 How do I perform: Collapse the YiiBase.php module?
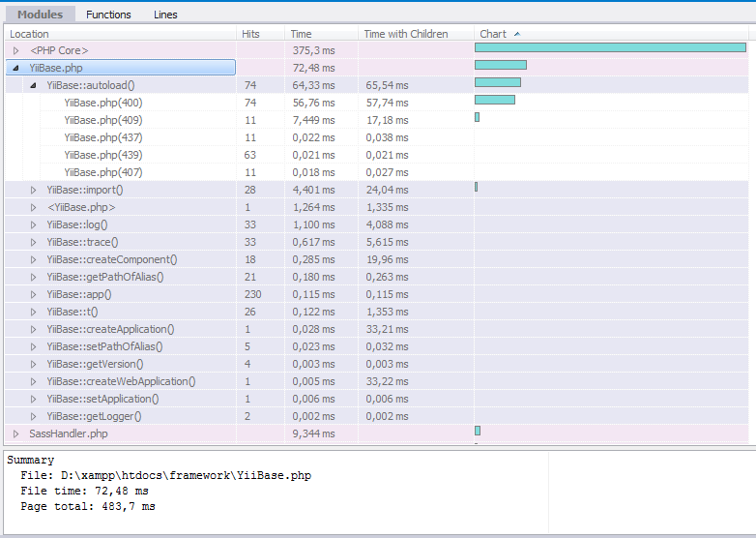15,68
